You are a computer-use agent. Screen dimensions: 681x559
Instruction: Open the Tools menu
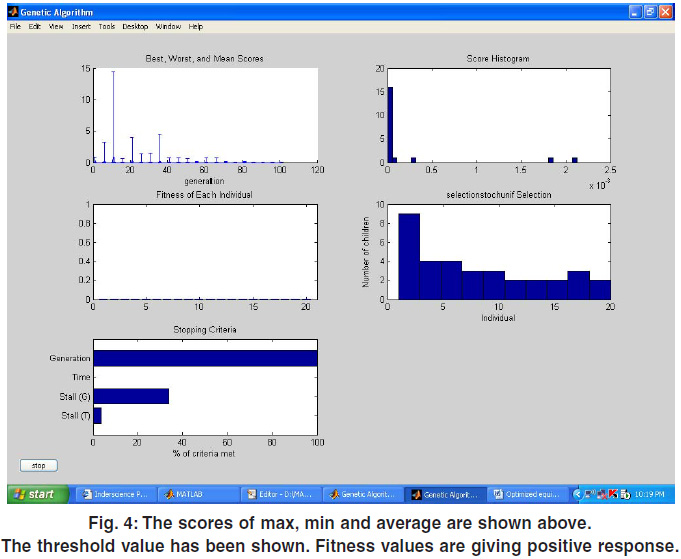107,26
